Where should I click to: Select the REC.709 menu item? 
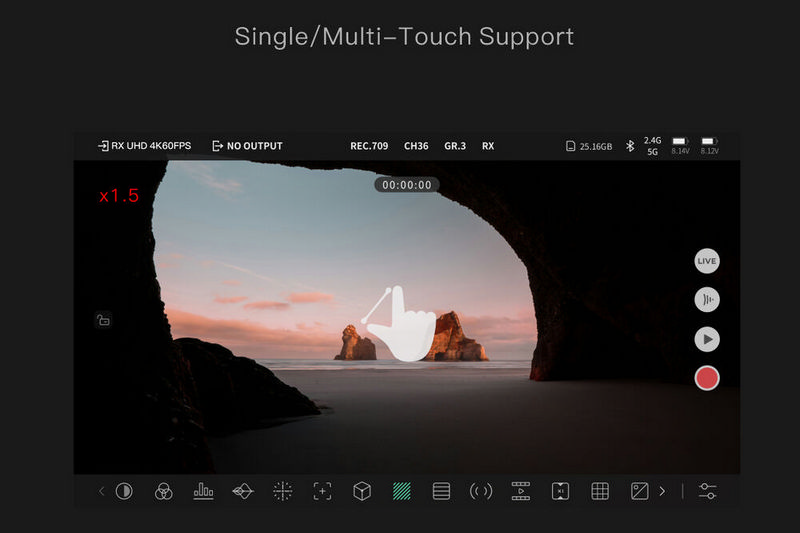(369, 146)
